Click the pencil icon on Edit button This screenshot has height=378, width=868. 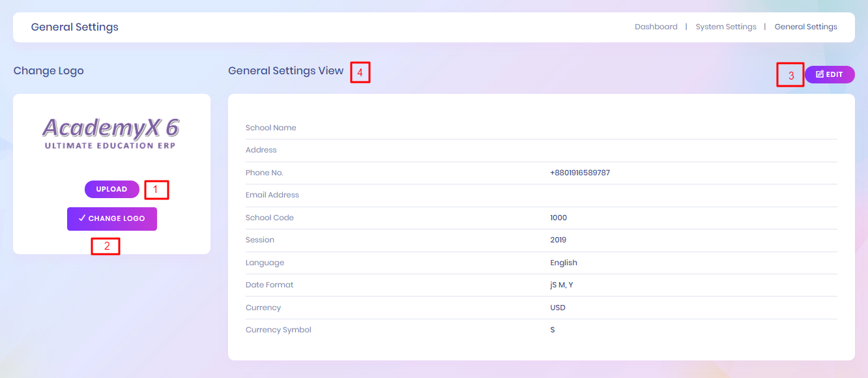pos(820,74)
